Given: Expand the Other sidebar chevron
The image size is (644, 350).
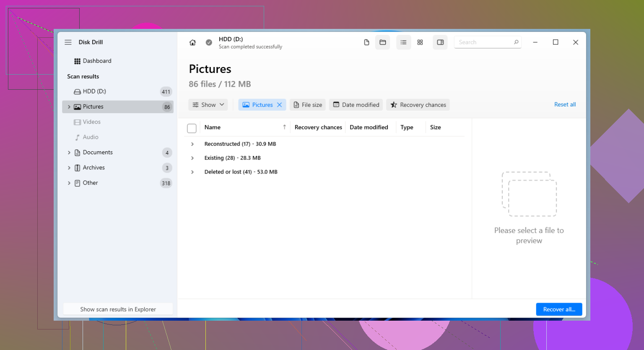Looking at the screenshot, I should (69, 183).
